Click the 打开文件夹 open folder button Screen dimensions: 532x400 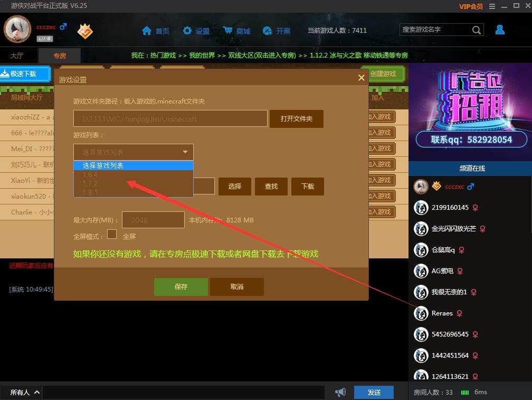point(296,119)
